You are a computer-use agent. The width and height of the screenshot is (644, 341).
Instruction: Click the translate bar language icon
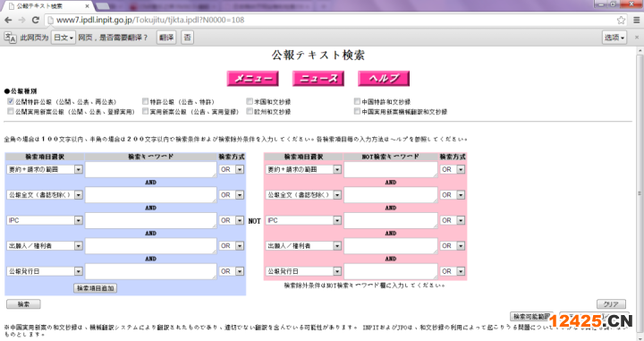coord(10,38)
